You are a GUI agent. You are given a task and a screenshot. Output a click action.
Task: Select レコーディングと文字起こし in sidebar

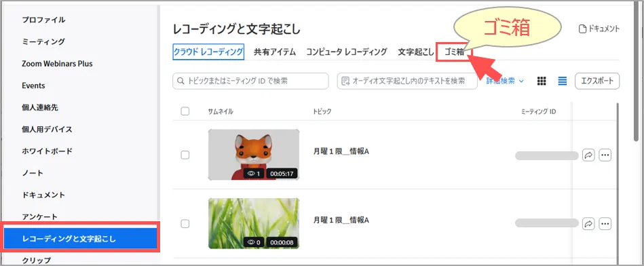click(x=81, y=238)
